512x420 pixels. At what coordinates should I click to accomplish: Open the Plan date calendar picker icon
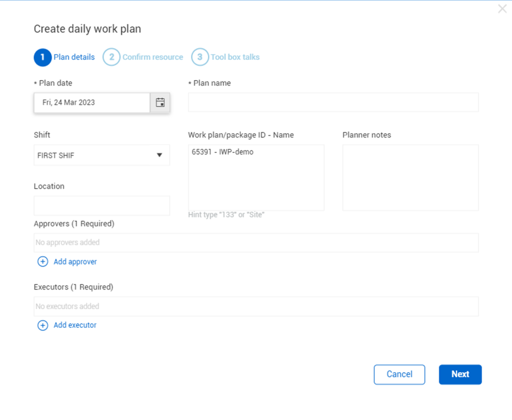coord(160,102)
